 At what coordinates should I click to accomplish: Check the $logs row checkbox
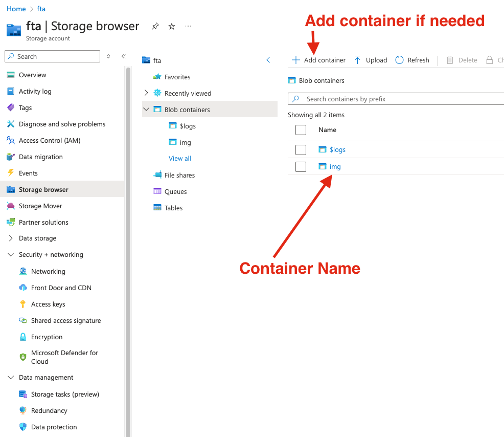click(301, 149)
